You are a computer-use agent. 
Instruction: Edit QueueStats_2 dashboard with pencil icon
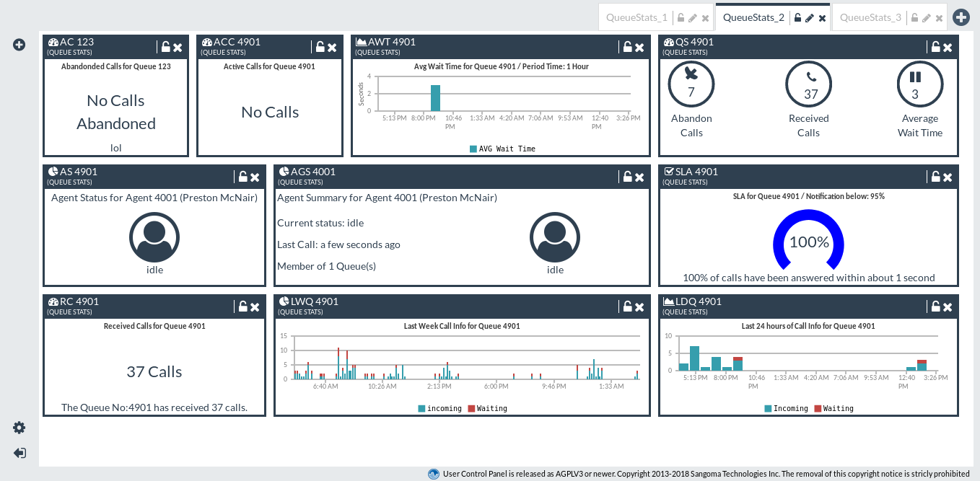(810, 18)
